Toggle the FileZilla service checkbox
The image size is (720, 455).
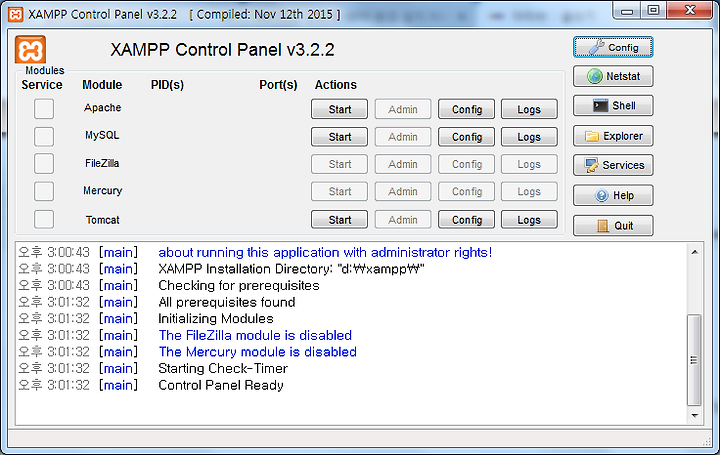44,164
